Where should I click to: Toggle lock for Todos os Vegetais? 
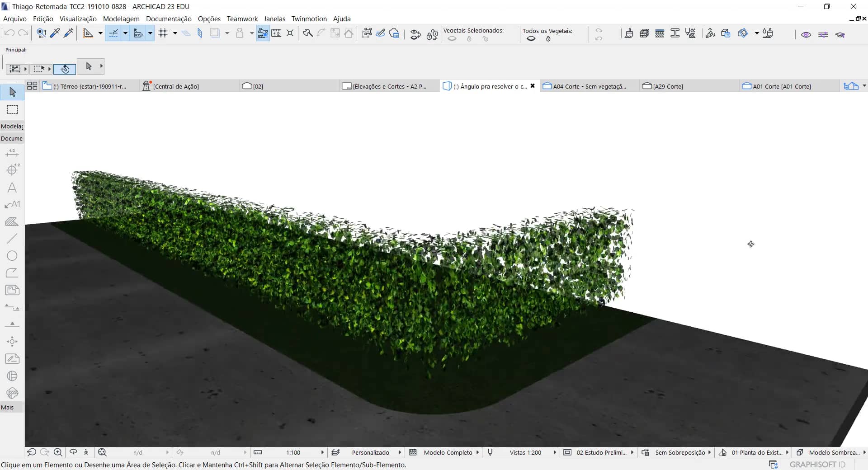pos(548,39)
